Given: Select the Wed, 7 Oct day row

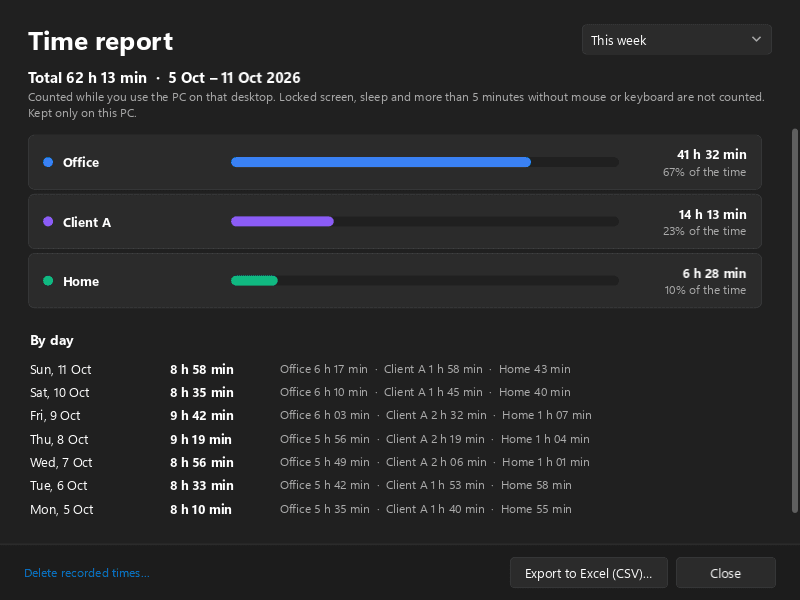Looking at the screenshot, I should [310, 462].
